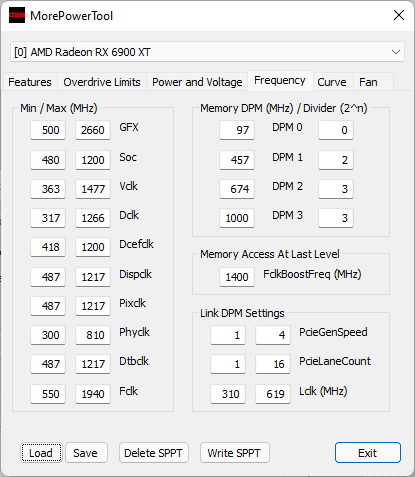Screen dimensions: 415x477
Task: Click PcieGenSpeed maximum field showing 4
Action: point(273,335)
